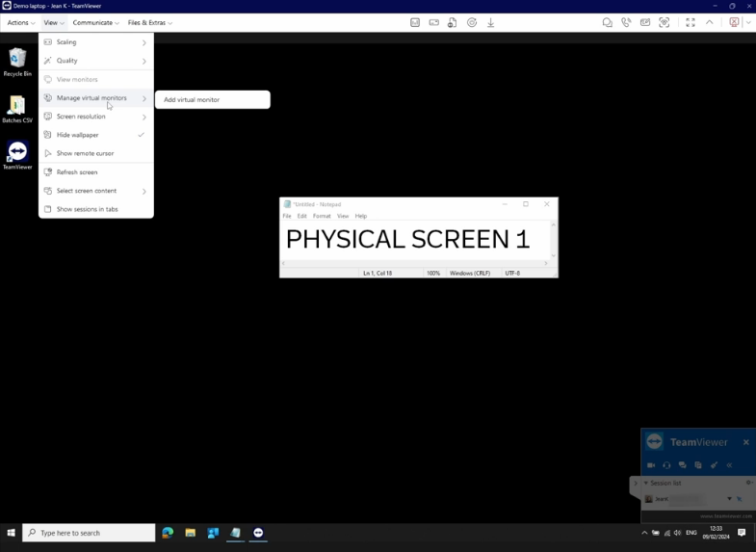
Task: Click the phone call icon in toolbar
Action: click(x=626, y=22)
